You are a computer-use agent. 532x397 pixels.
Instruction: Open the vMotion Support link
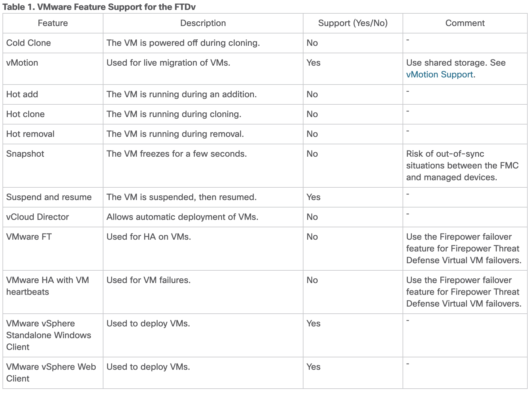(x=439, y=75)
